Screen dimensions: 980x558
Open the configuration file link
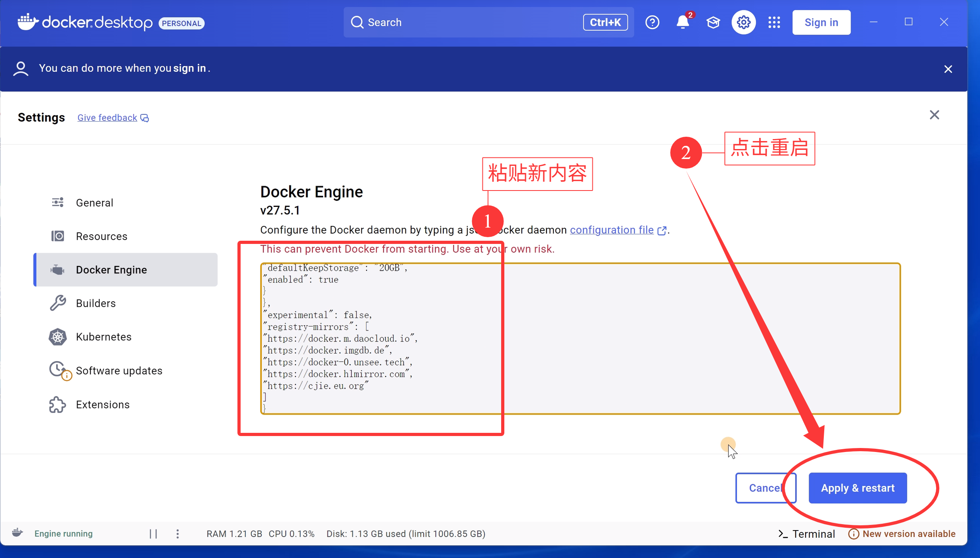coord(612,230)
